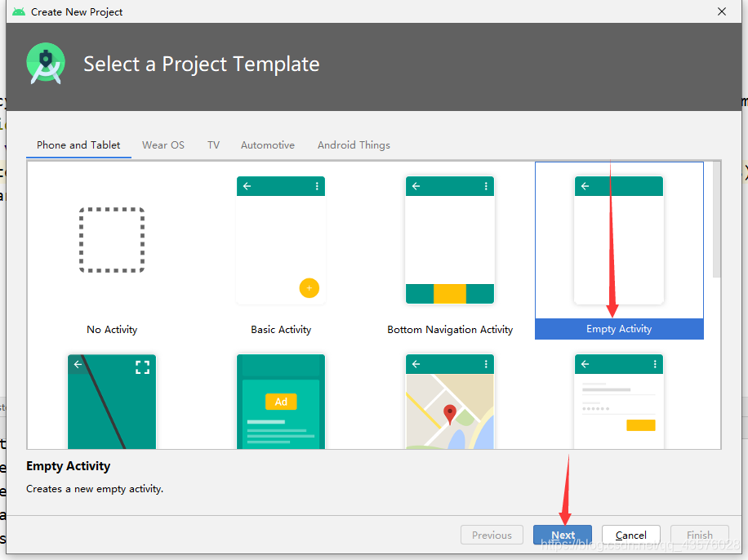
Task: Click the template list vertical scrollbar
Action: (x=716, y=220)
